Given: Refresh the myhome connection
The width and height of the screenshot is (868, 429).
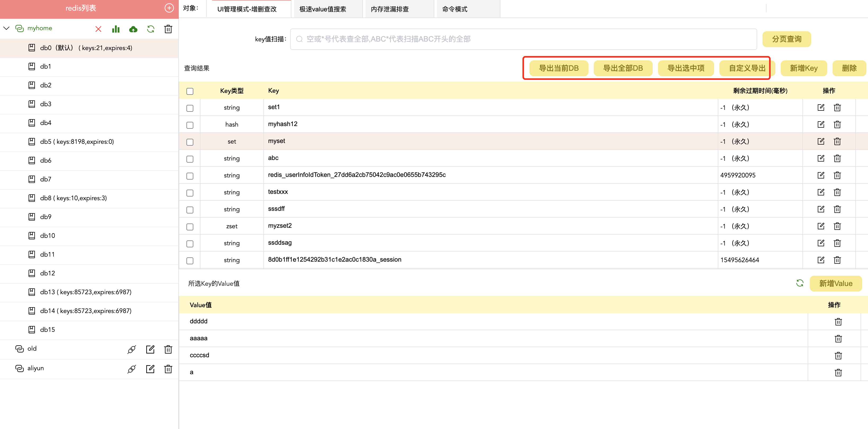Looking at the screenshot, I should click(151, 29).
